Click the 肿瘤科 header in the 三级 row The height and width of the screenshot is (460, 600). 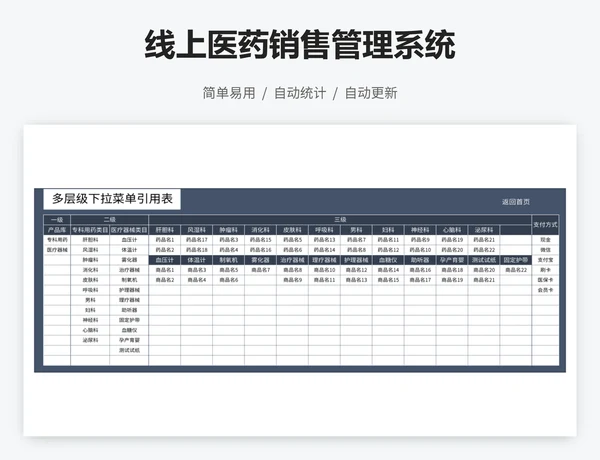[x=228, y=230]
